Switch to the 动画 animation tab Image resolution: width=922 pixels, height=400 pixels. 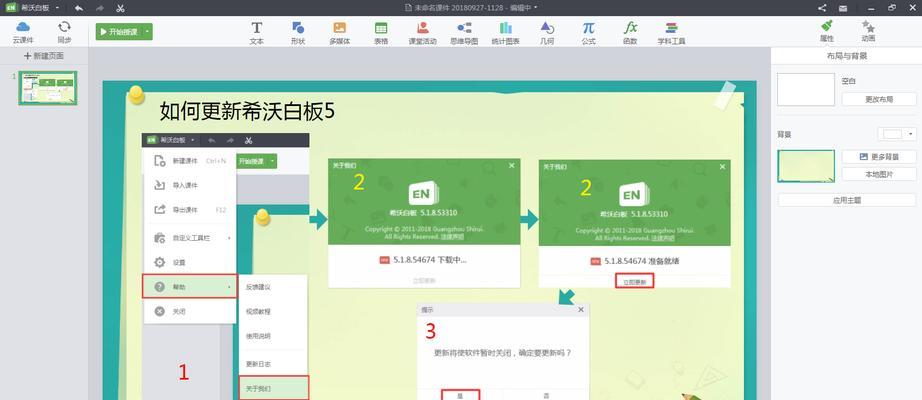(868, 31)
